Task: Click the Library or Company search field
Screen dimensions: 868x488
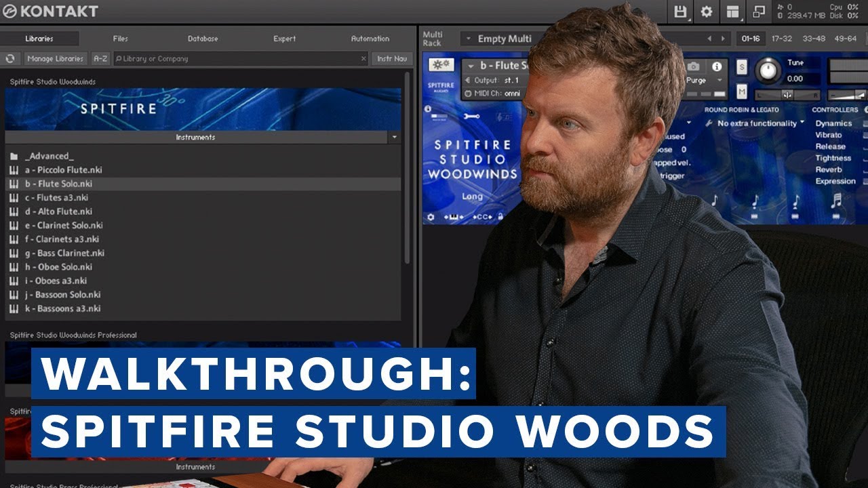Action: pyautogui.click(x=241, y=59)
